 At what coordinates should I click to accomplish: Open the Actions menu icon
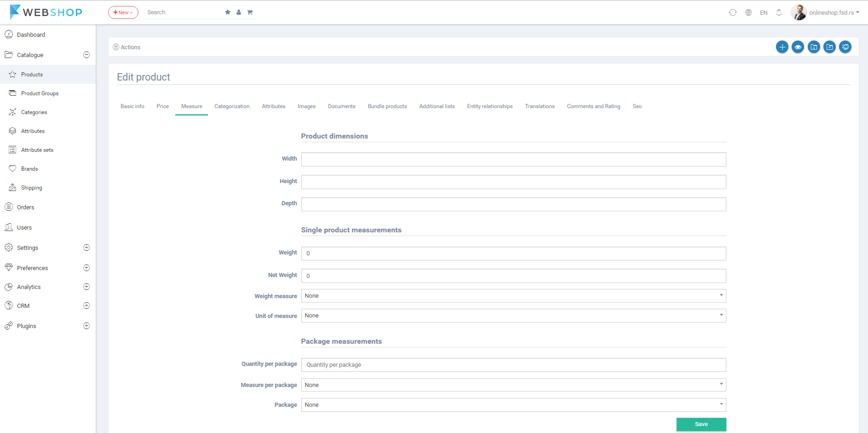pos(116,47)
